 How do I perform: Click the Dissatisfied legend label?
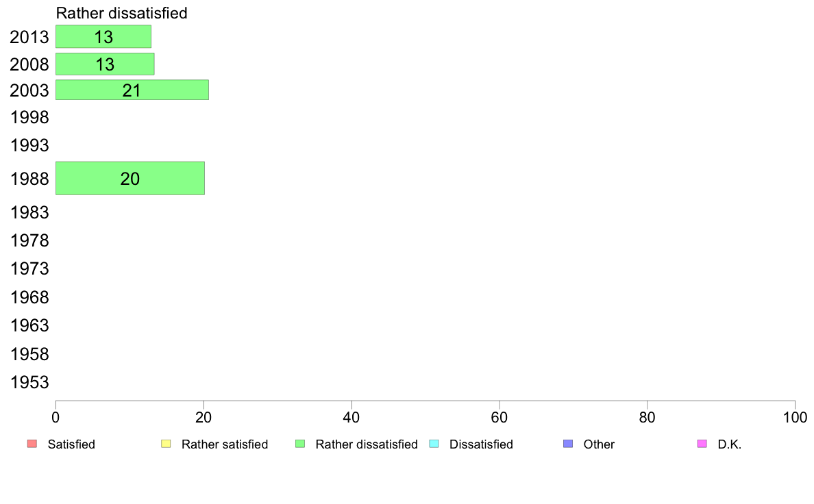[481, 444]
